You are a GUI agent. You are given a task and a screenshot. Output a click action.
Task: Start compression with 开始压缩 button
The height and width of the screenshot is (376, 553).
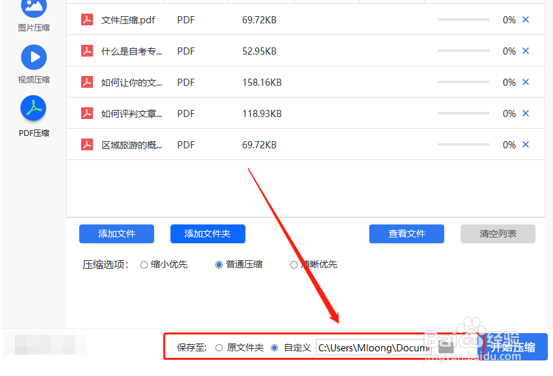point(513,347)
